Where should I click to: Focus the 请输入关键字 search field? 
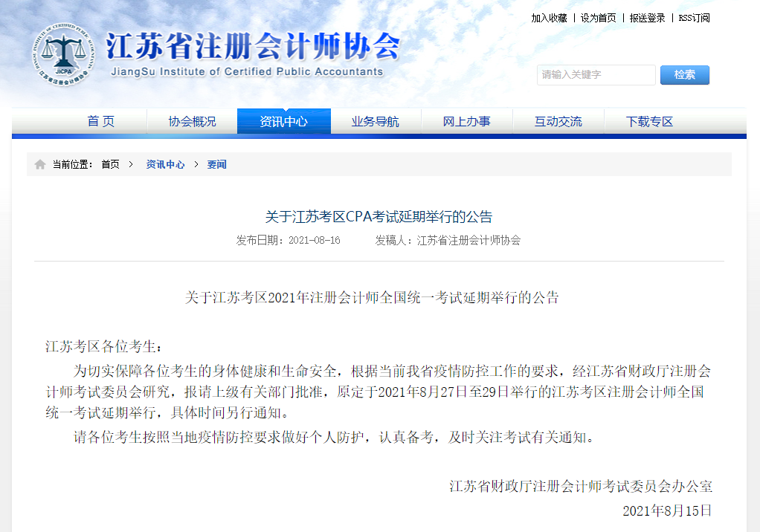[596, 75]
